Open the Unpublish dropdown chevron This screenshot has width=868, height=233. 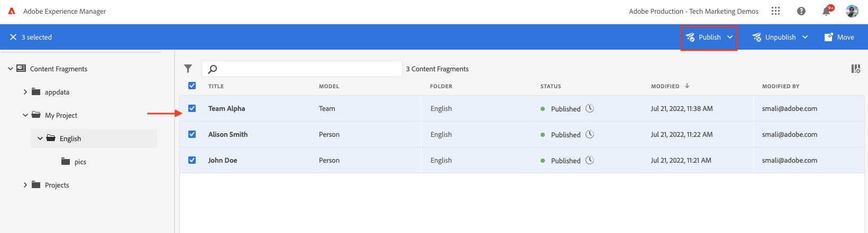click(805, 37)
